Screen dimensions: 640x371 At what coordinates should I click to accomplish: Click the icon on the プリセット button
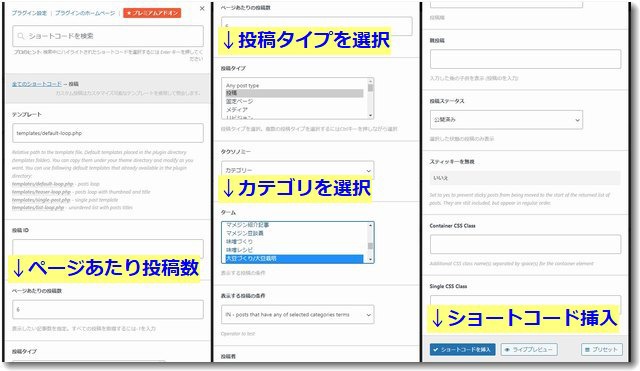coord(587,350)
